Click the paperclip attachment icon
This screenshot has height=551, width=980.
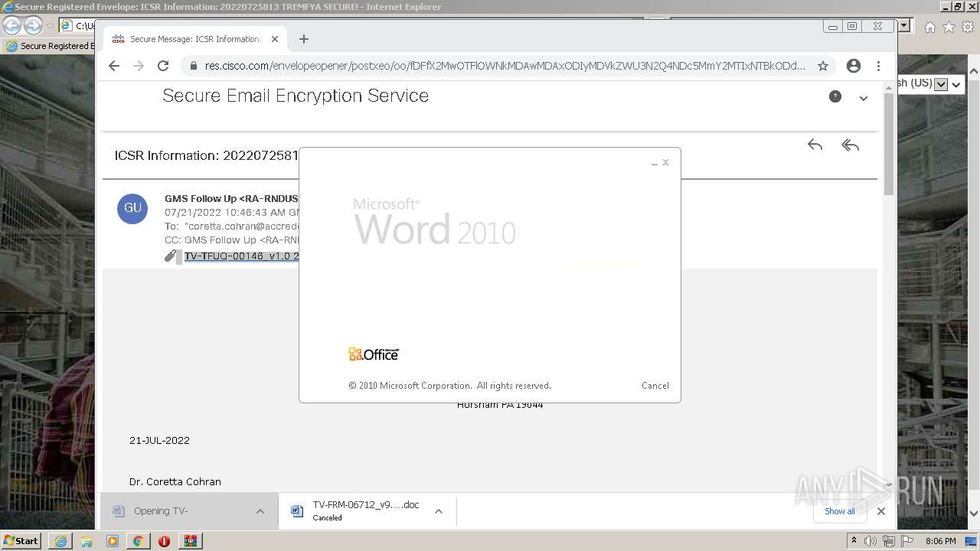[171, 256]
